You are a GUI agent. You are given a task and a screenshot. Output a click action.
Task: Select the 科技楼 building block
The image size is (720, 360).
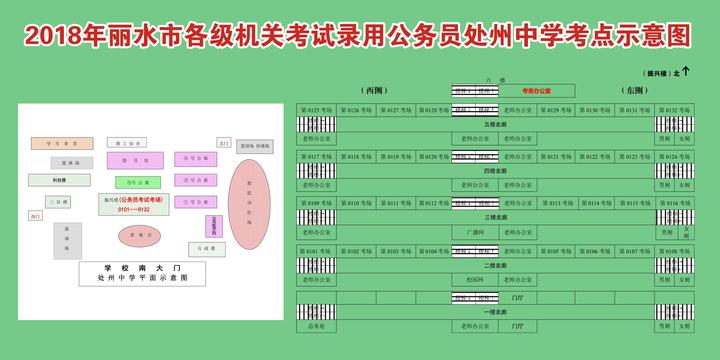point(59,180)
